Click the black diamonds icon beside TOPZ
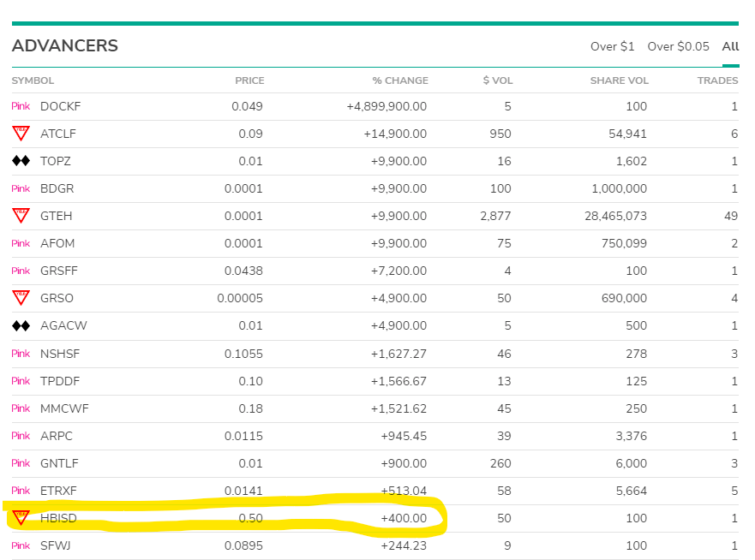 (x=21, y=161)
